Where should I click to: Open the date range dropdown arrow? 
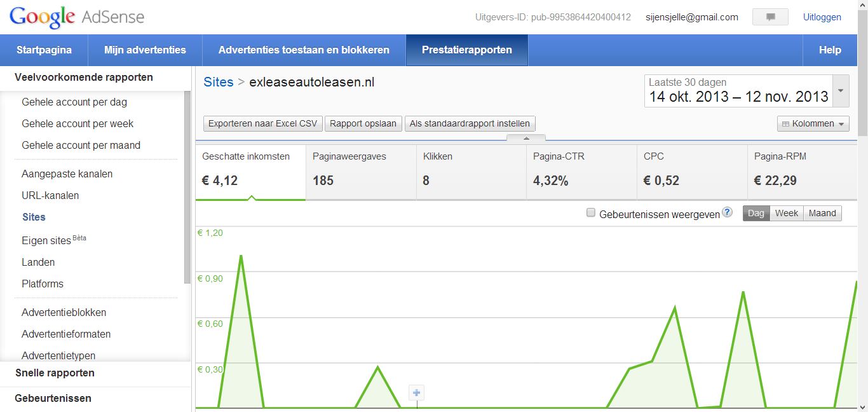[x=841, y=91]
